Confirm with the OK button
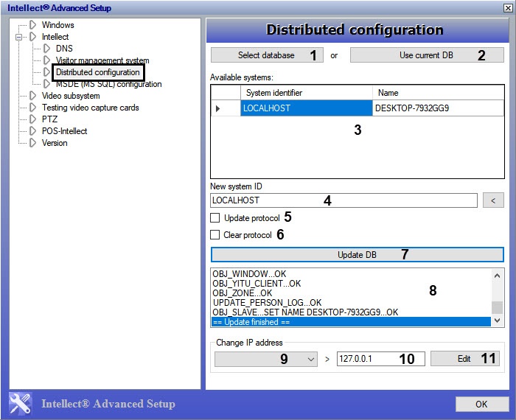Image resolution: width=516 pixels, height=420 pixels. (x=481, y=404)
